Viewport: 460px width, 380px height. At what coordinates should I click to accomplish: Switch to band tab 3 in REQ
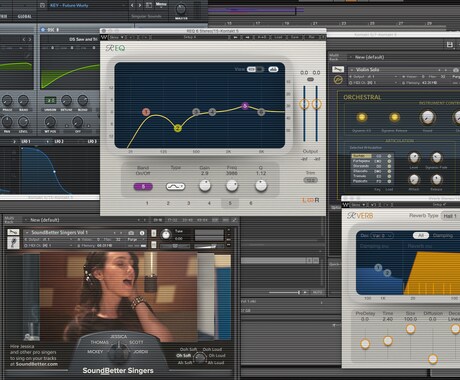point(189,203)
